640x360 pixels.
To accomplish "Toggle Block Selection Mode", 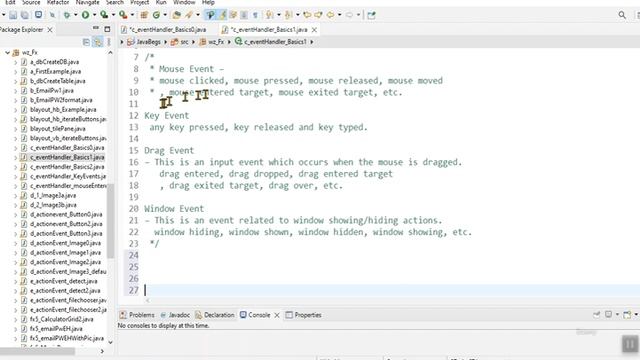I will click(x=244, y=15).
